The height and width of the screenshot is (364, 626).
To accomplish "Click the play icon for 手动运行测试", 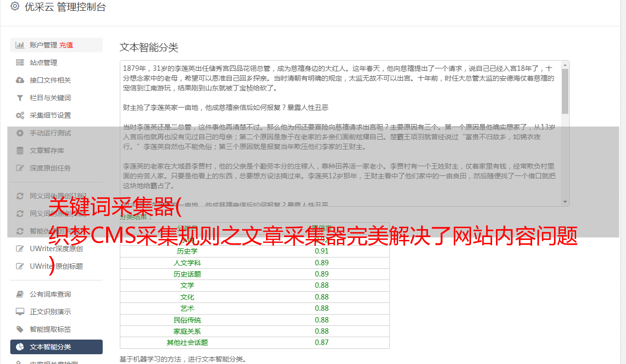I will pos(20,133).
